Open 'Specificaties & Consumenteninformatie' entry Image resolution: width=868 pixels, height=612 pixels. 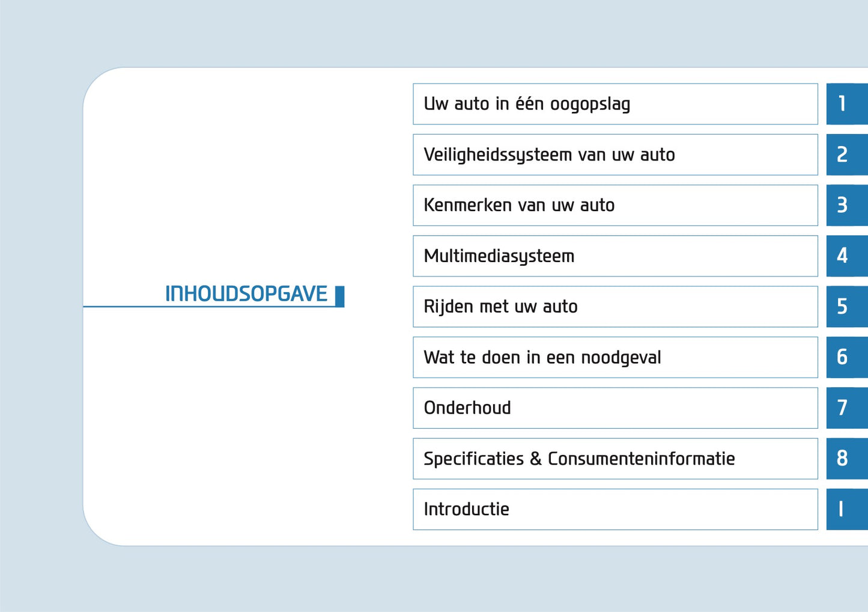tap(615, 459)
